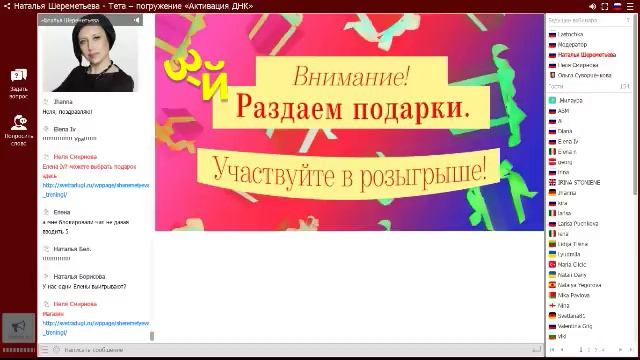
Task: Go to the next participants page
Action: click(620, 350)
